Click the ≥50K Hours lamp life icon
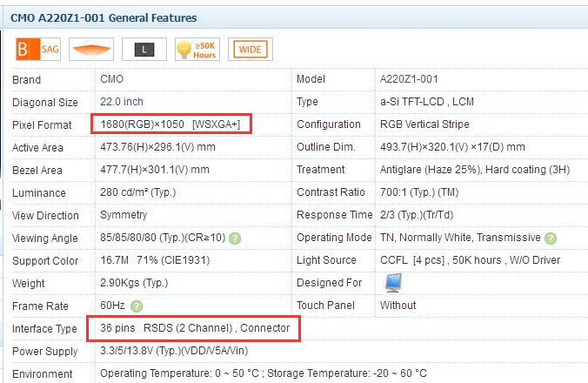Screen dimensions: 588x383 point(197,49)
